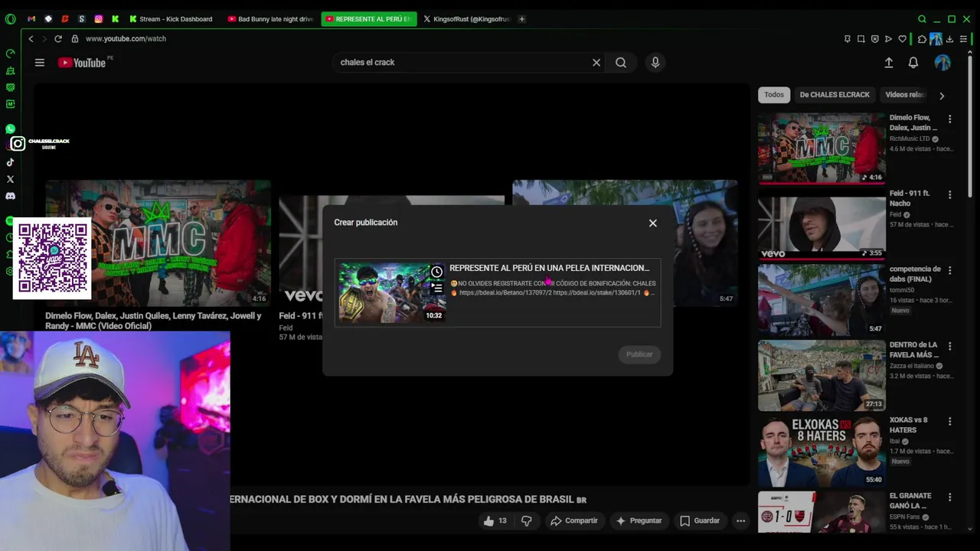Screen dimensions: 980x551
Task: Click the Publicar button
Action: point(639,354)
